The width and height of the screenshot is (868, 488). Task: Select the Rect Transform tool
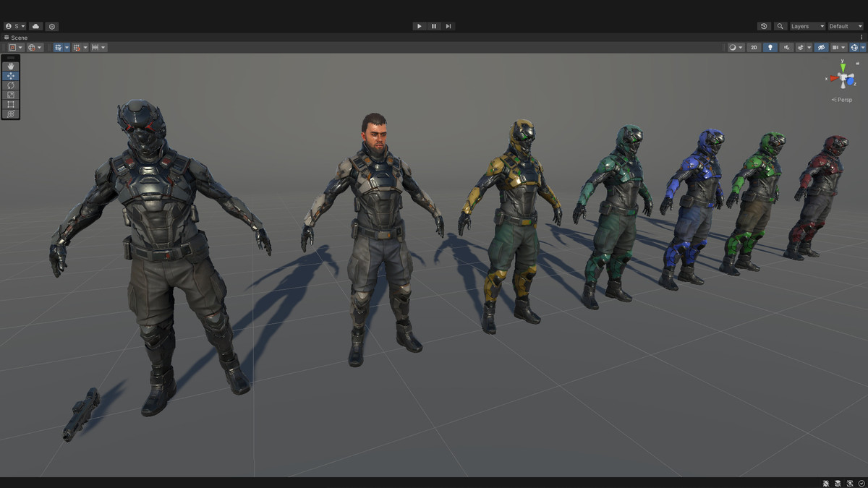(x=10, y=104)
